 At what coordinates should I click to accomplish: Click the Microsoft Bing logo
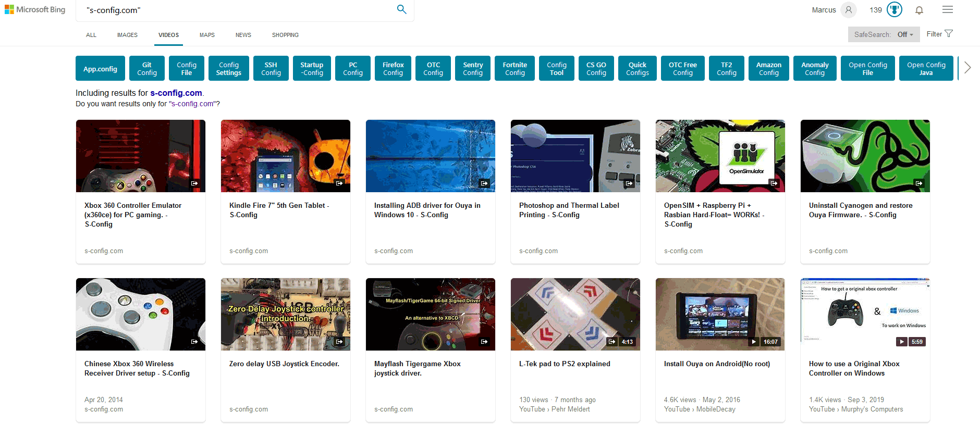click(x=35, y=9)
